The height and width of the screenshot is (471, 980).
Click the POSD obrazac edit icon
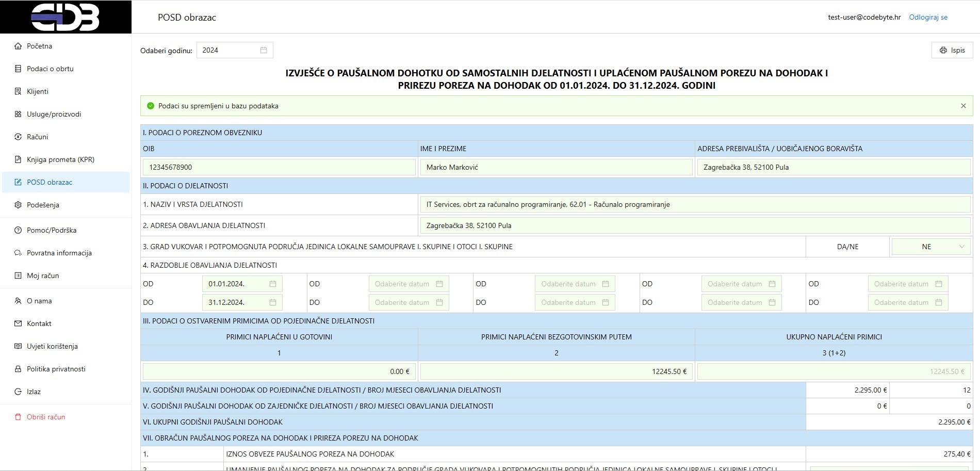tap(18, 182)
